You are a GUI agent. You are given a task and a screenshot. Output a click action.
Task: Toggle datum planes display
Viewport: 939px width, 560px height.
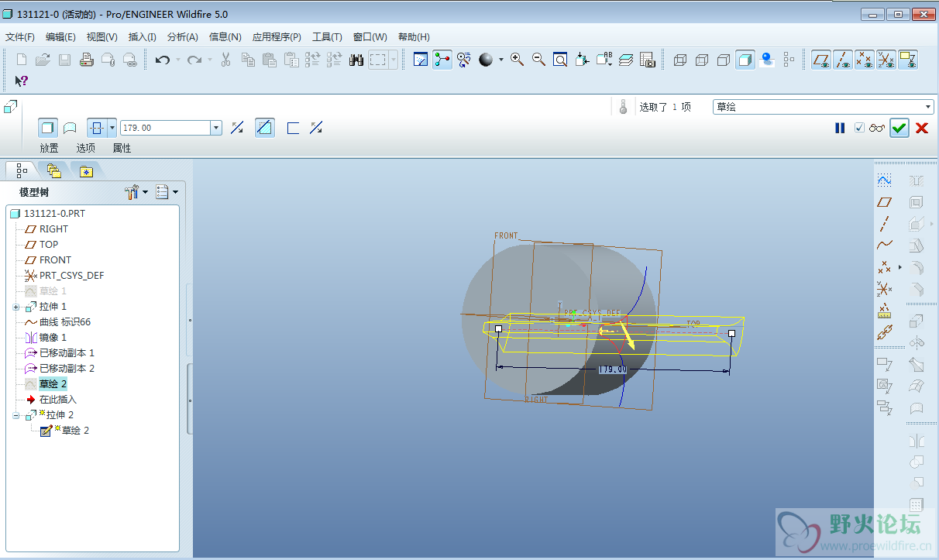[x=821, y=60]
